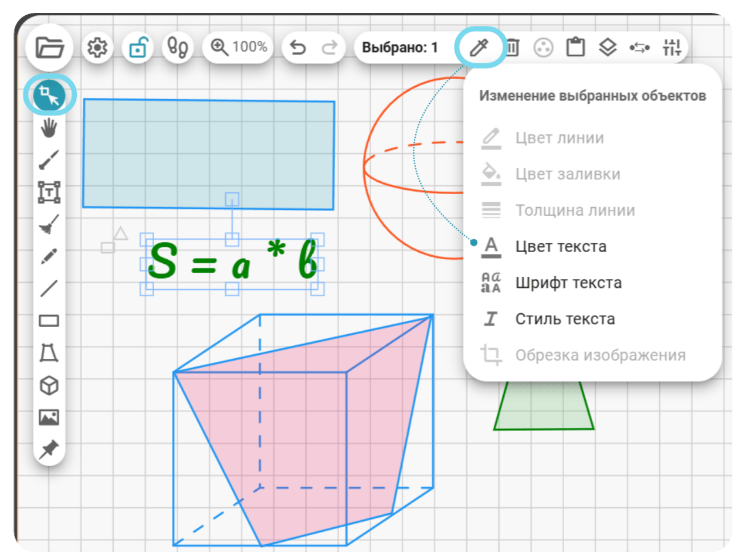Select the text box tool

[x=49, y=192]
